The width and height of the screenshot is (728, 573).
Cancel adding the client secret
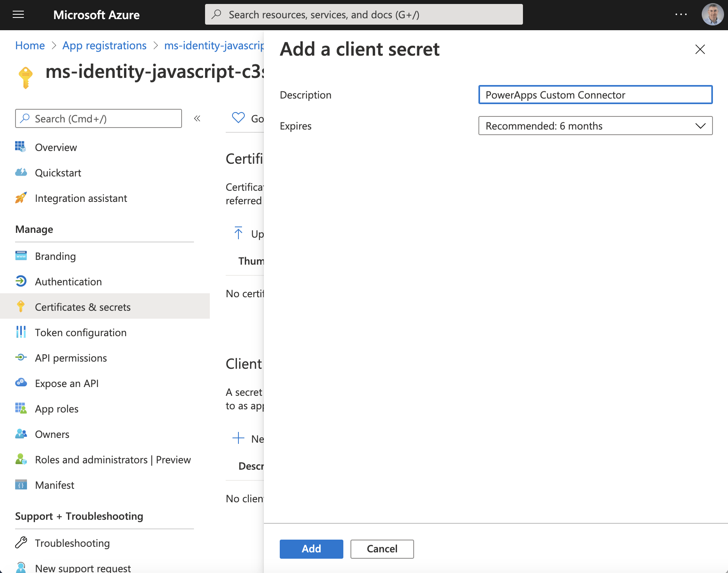click(382, 549)
